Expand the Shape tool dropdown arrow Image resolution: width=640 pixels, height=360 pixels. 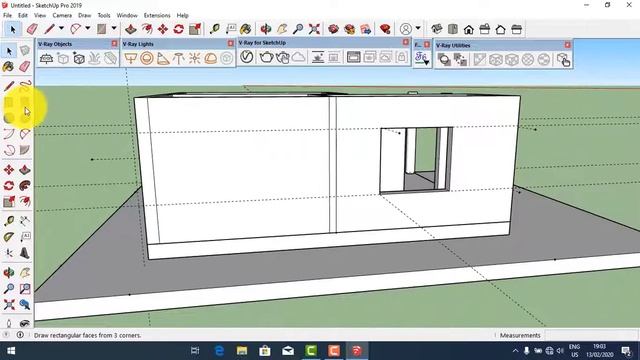(114, 28)
